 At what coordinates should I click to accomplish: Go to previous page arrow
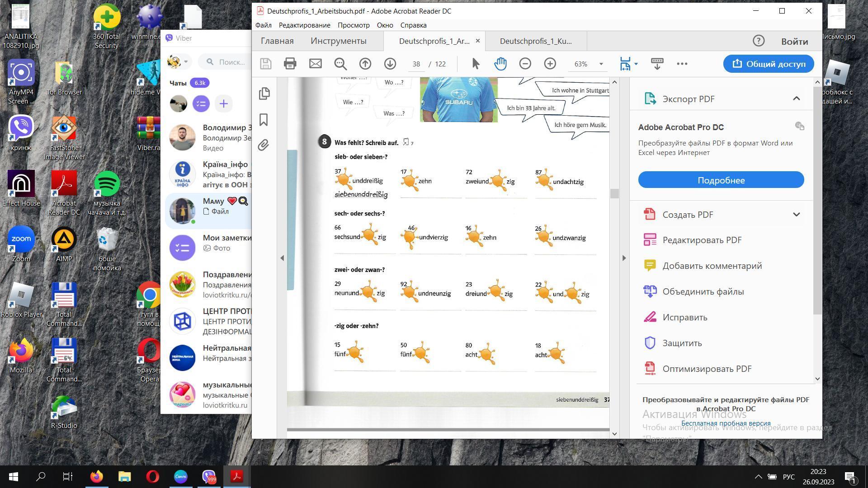(x=365, y=64)
